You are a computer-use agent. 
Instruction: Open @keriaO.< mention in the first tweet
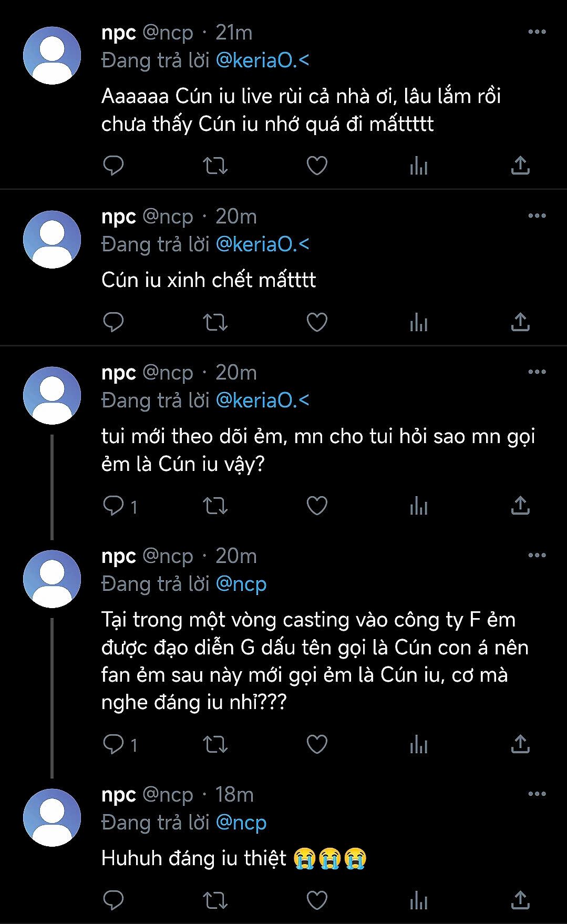point(262,60)
